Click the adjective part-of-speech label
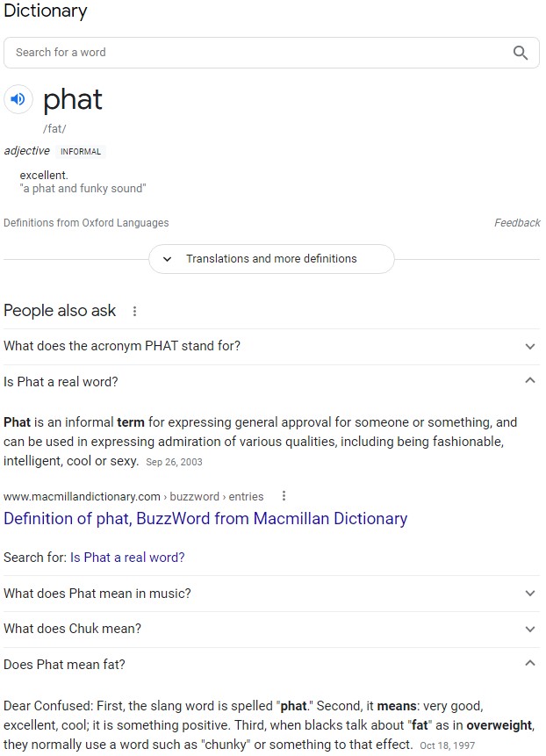The width and height of the screenshot is (546, 756). pyautogui.click(x=26, y=151)
